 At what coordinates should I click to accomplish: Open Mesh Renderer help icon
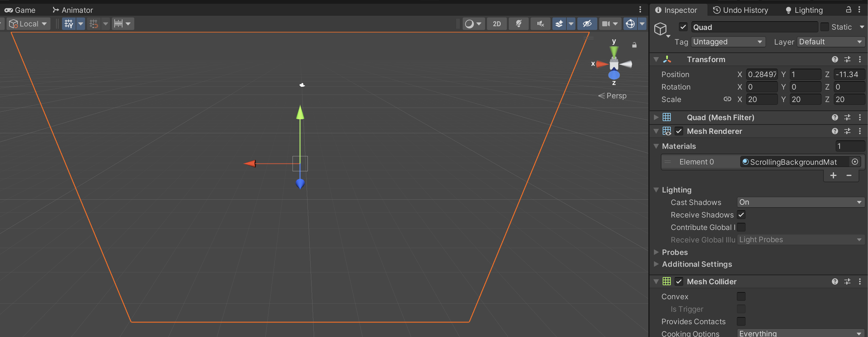(x=834, y=131)
